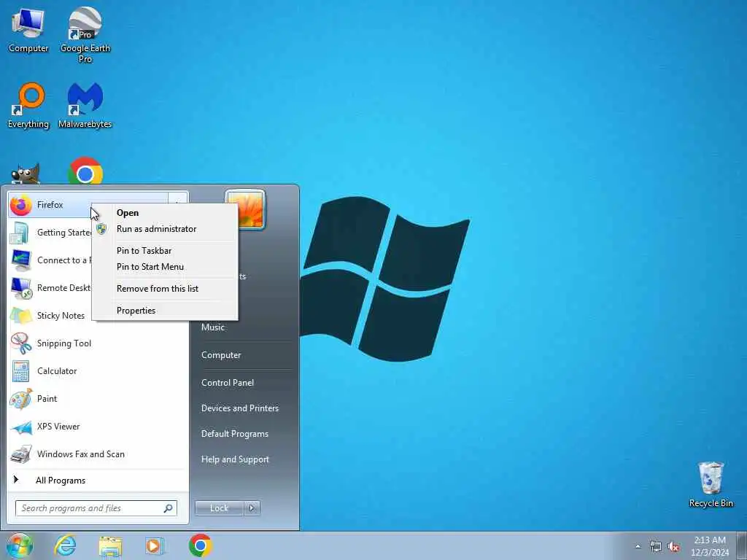Viewport: 747px width, 560px height.
Task: Select the Everything desktop shortcut
Action: pos(28,106)
